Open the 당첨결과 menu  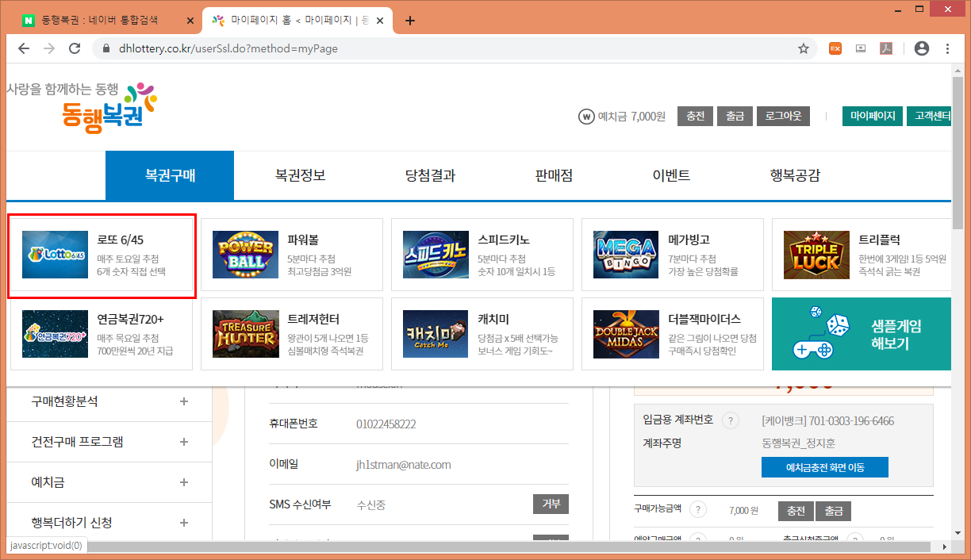click(430, 175)
